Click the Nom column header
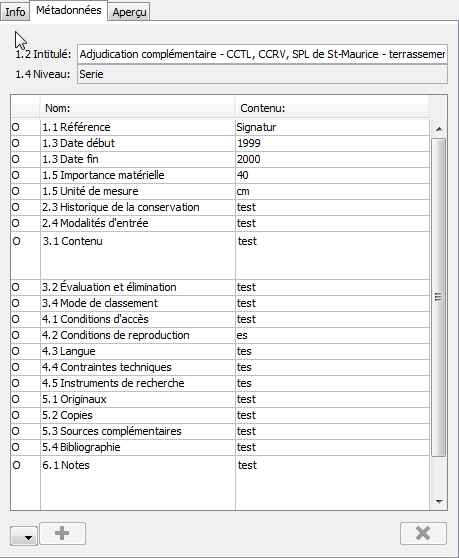The width and height of the screenshot is (459, 558). tap(137, 108)
